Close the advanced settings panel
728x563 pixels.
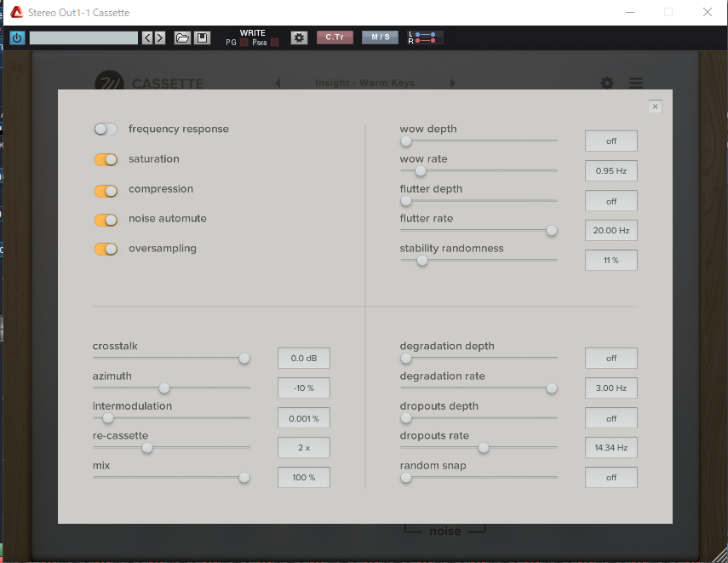click(655, 106)
